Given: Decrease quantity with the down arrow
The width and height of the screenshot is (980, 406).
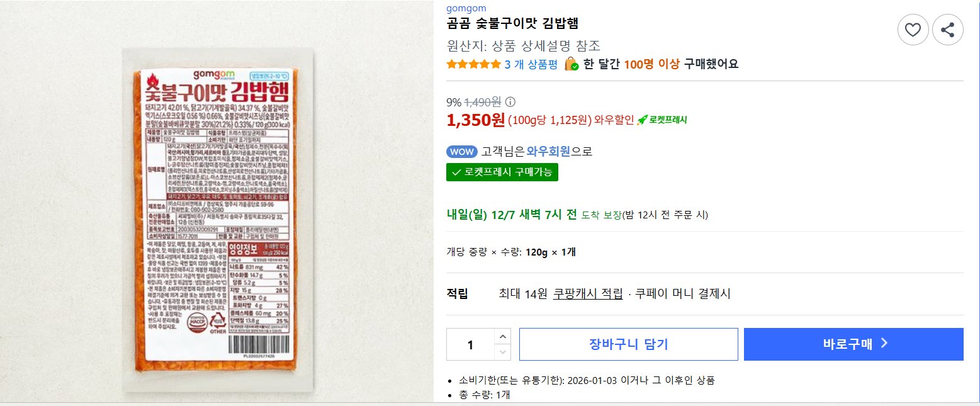Looking at the screenshot, I should [502, 352].
